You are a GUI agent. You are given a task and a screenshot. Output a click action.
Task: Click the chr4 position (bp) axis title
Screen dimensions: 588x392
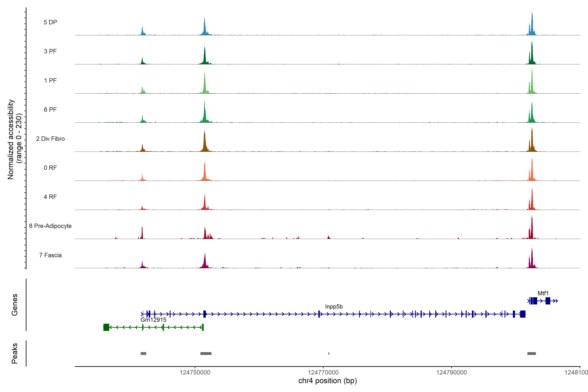(x=327, y=381)
